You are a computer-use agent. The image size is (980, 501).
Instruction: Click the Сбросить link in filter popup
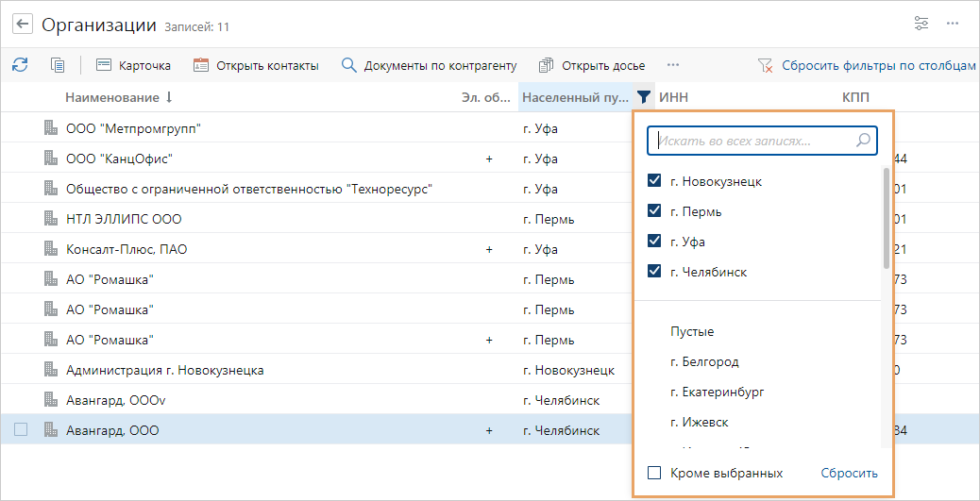[849, 474]
